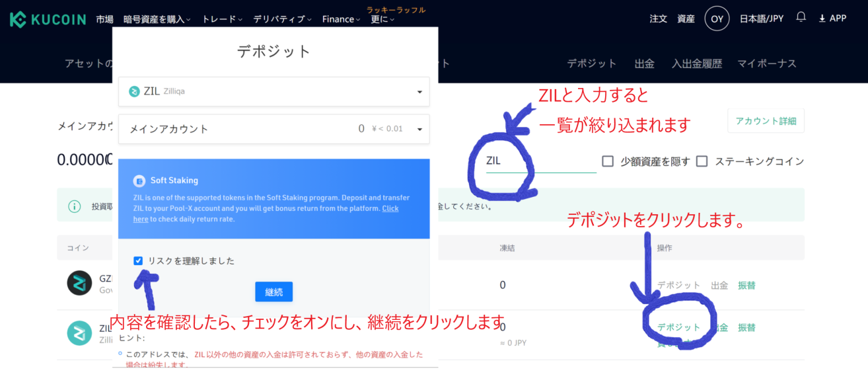Screen dimensions: 868x392
Task: Go to the 市場 menu
Action: pos(104,19)
